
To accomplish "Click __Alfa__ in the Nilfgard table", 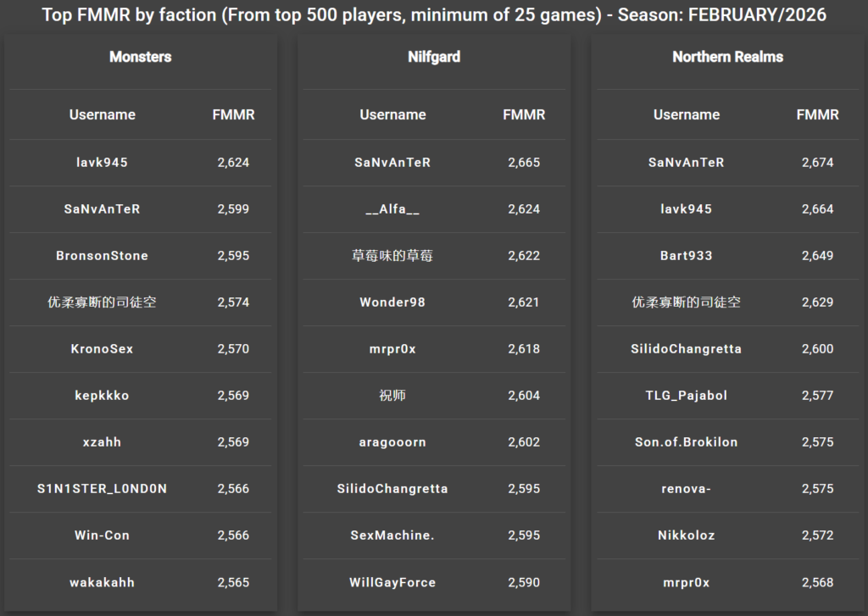I will click(x=392, y=208).
